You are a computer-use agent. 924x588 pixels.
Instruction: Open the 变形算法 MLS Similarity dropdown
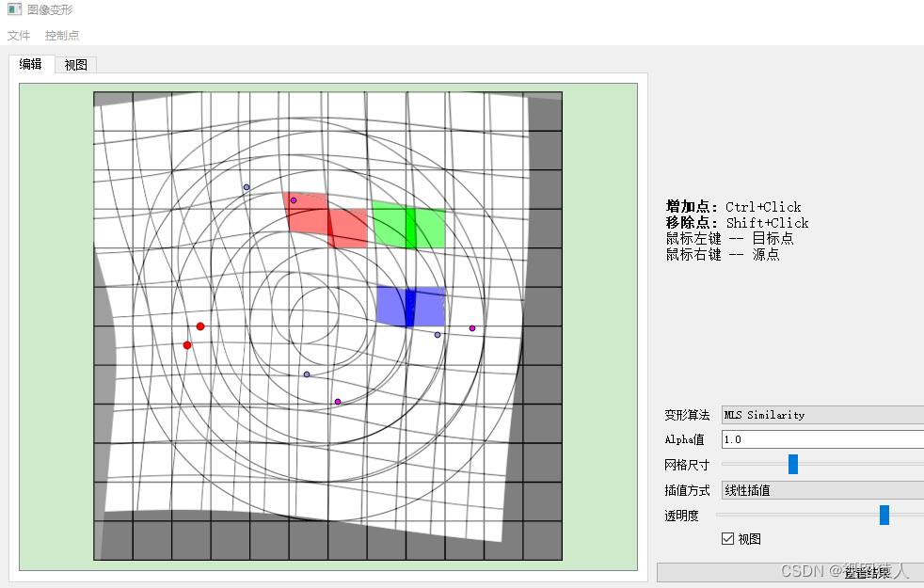coord(822,415)
